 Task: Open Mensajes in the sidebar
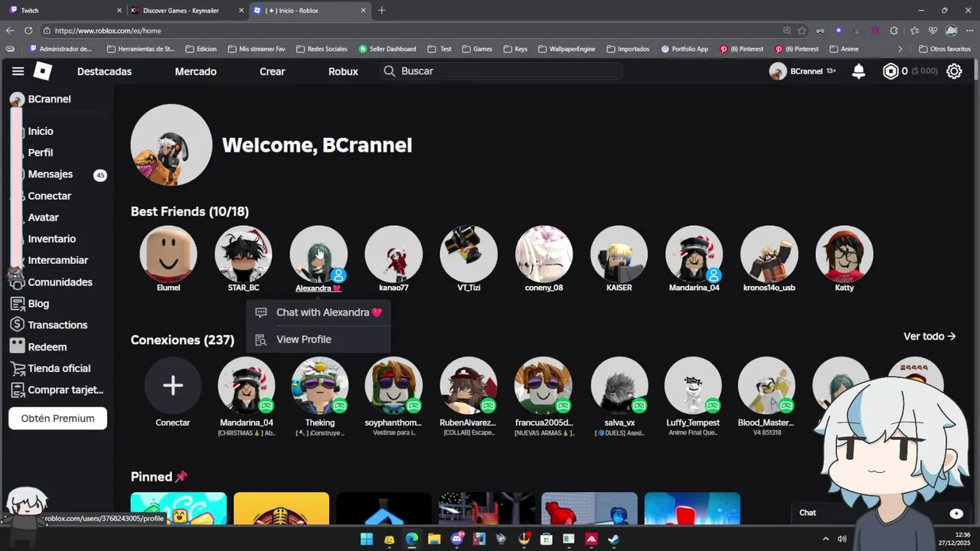tap(51, 174)
